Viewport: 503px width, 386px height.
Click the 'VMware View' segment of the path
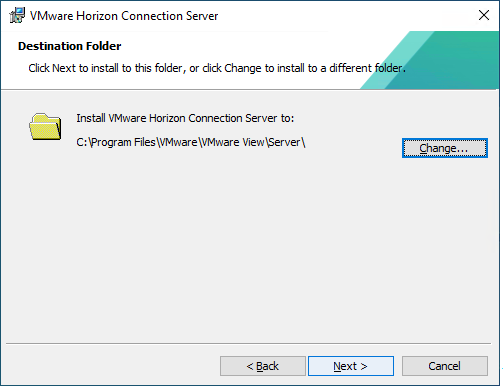[x=233, y=142]
